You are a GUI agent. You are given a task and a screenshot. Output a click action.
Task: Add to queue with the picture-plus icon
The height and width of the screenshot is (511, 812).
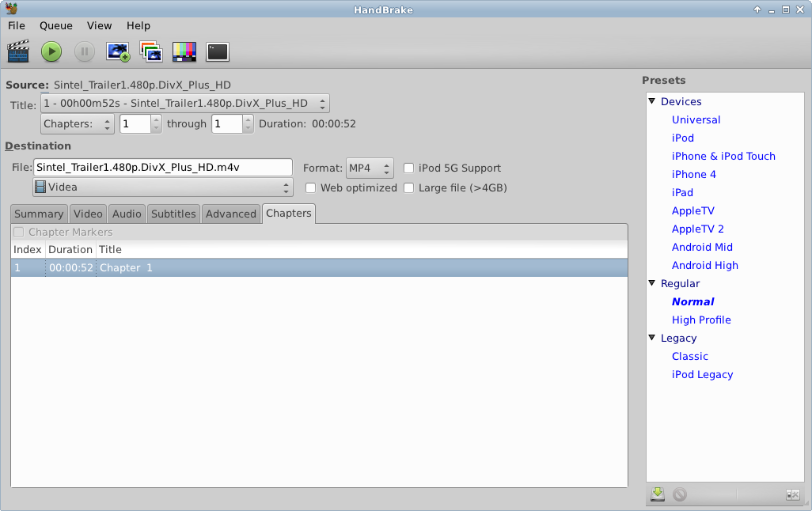pyautogui.click(x=118, y=51)
